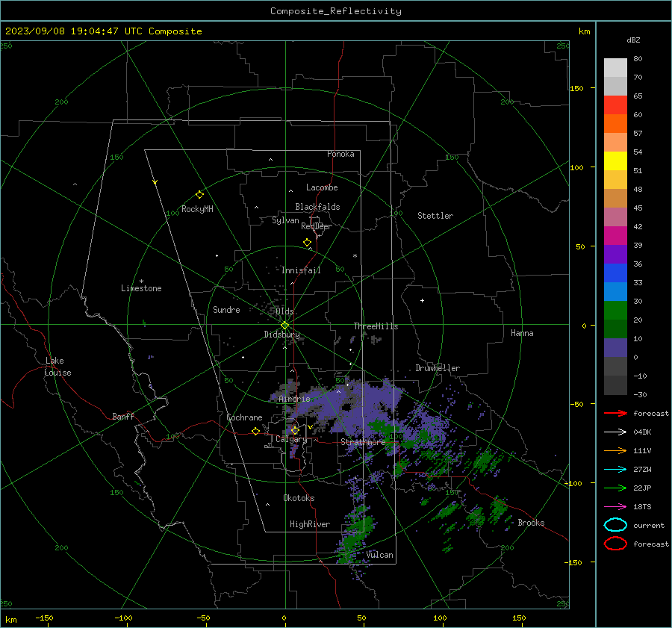
Task: Click the yellow diamond marker above Calgary
Action: (295, 430)
